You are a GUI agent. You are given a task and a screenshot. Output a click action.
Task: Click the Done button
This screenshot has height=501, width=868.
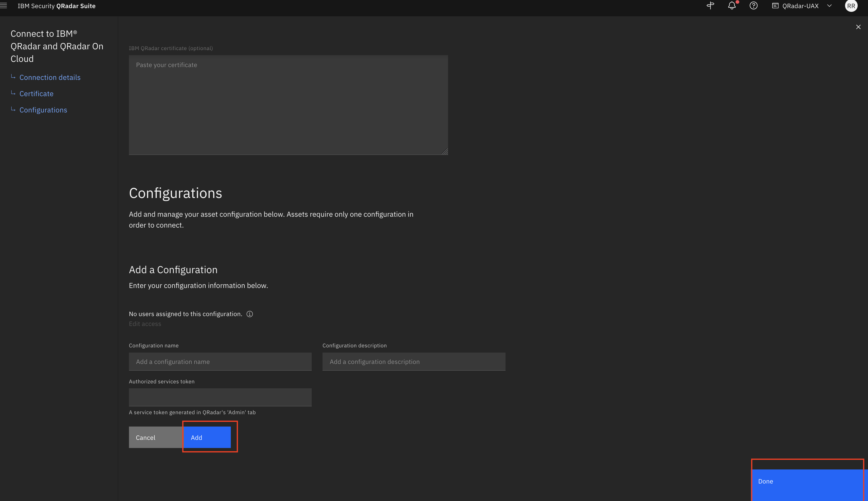click(810, 485)
